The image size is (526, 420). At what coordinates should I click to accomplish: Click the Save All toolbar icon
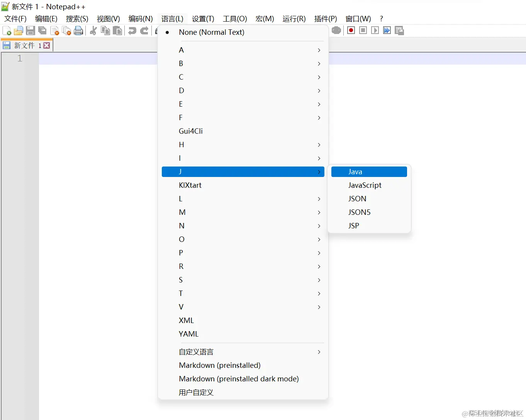click(x=42, y=31)
